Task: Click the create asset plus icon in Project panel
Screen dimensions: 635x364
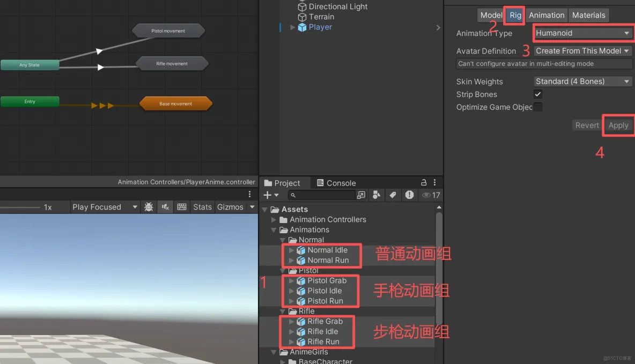Action: coord(267,195)
